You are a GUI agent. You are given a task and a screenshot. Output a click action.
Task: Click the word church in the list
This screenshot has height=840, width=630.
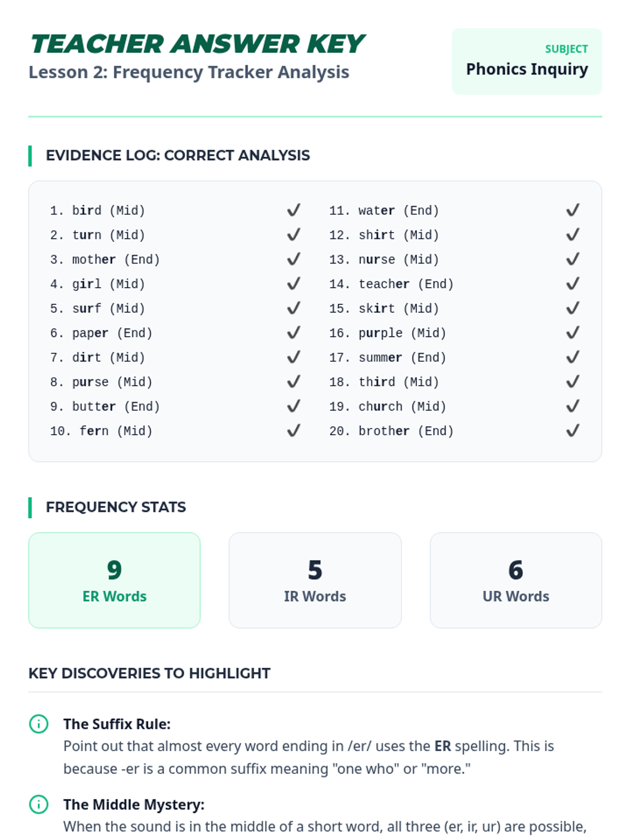[x=380, y=407]
